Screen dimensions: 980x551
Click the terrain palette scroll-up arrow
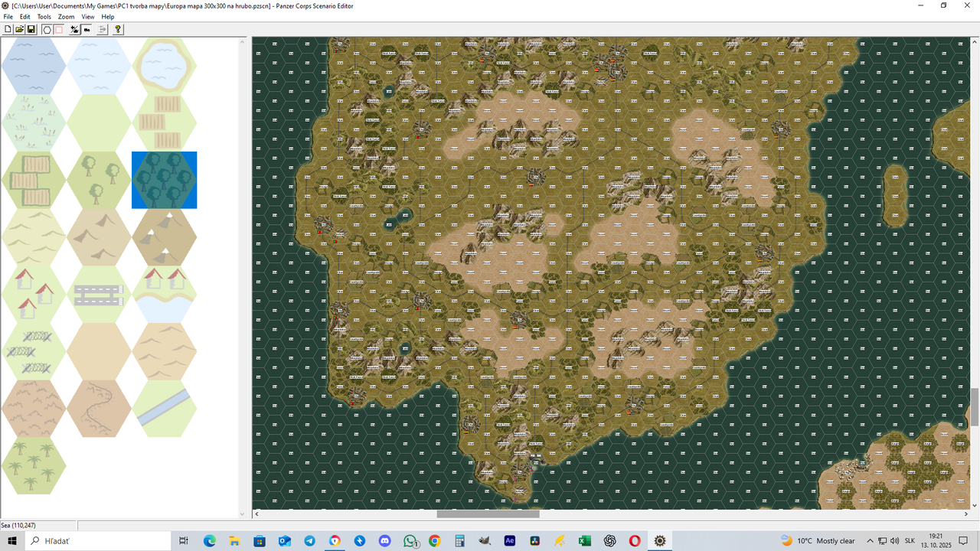pyautogui.click(x=243, y=41)
